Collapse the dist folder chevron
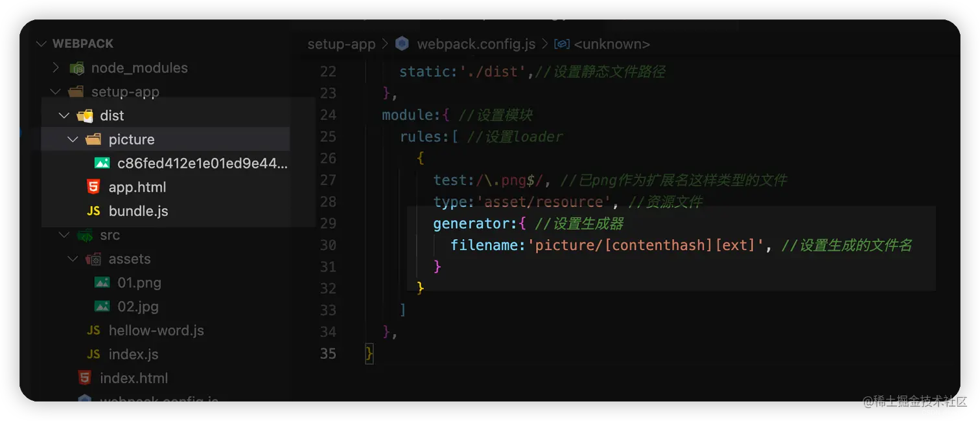The image size is (980, 421). (x=64, y=115)
